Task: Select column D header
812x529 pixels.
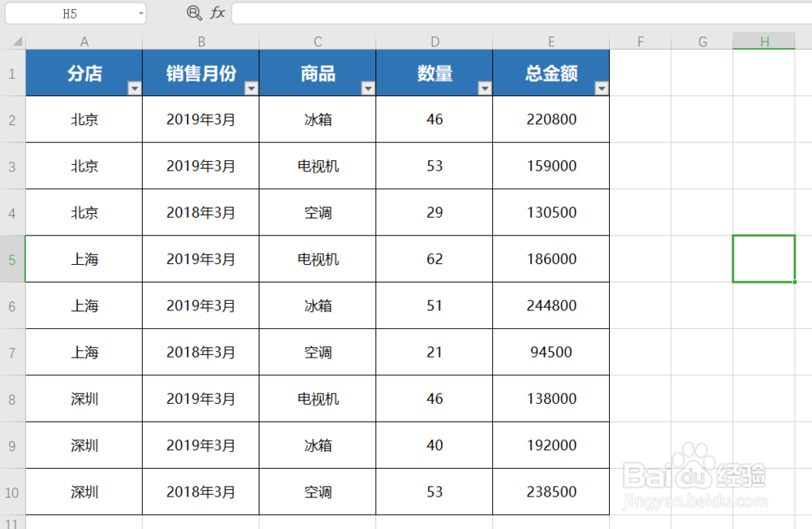Action: point(434,41)
